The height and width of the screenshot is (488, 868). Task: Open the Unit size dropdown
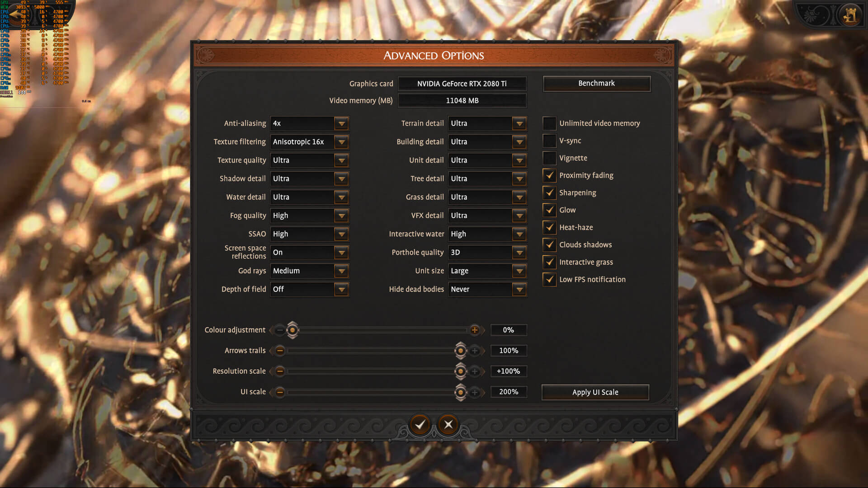(519, 271)
